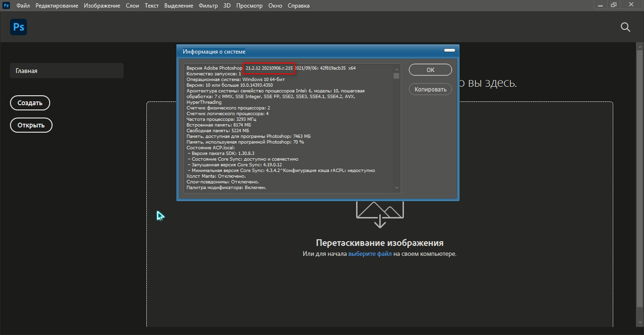Click the Копировать button
Screen dimensions: 644x335
(430, 89)
